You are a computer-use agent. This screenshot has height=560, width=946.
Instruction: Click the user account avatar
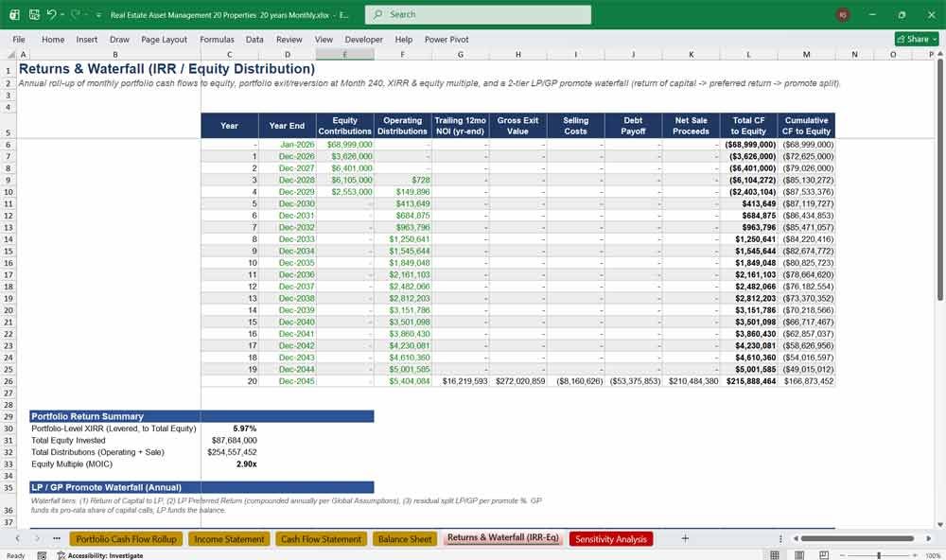click(x=843, y=14)
